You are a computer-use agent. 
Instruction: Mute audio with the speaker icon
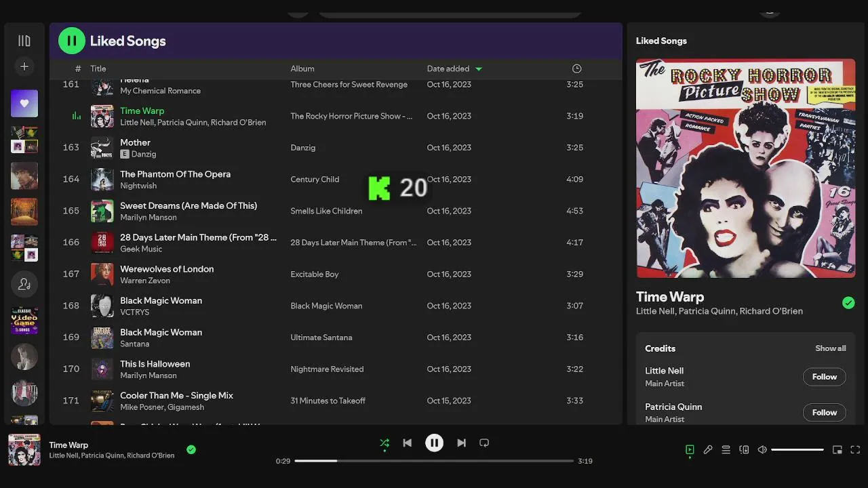[x=762, y=449]
